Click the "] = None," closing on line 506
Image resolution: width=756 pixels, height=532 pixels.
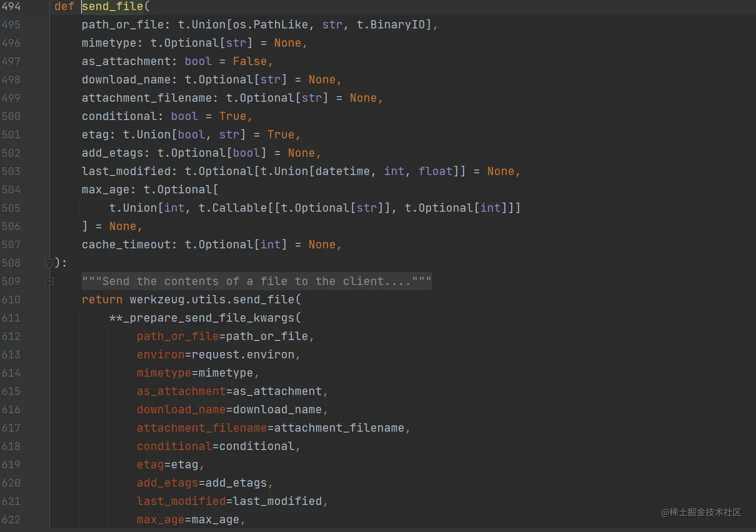coord(112,226)
